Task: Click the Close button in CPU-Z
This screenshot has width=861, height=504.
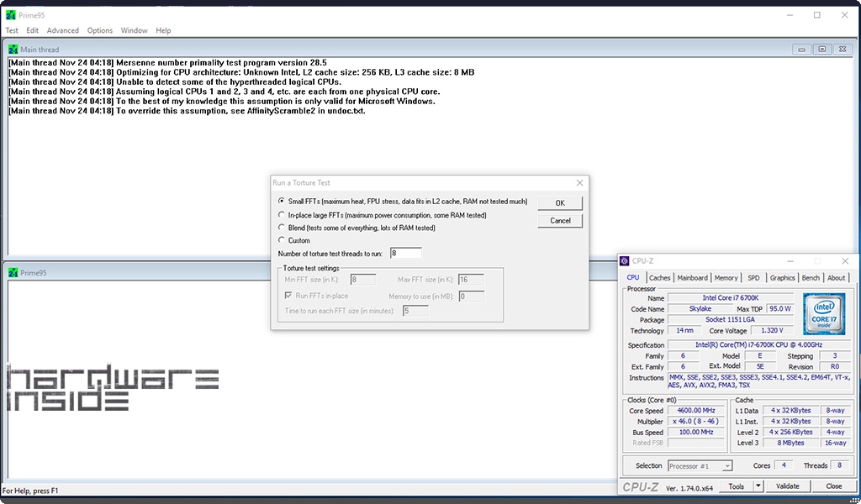Action: (x=833, y=486)
